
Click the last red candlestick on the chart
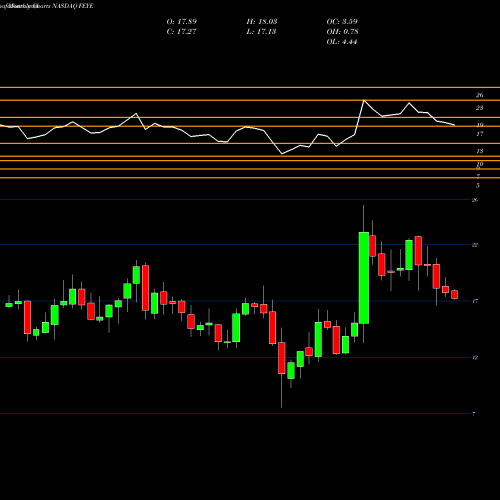pos(454,294)
